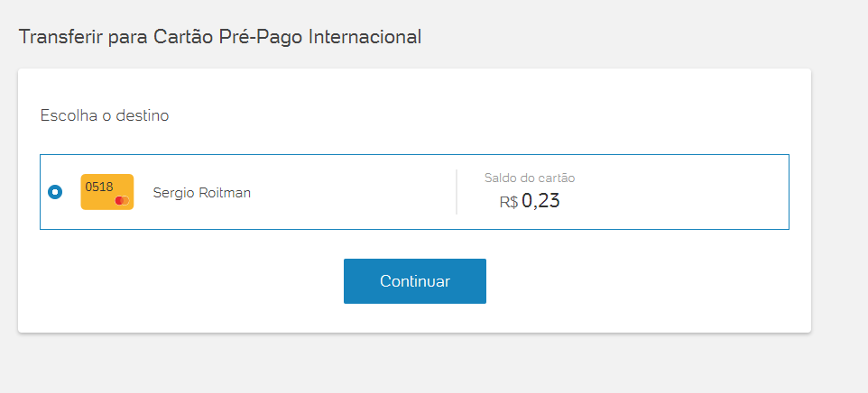Click the 'Saldo do cartão' label
Screen dimensions: 868x393
[x=530, y=178]
